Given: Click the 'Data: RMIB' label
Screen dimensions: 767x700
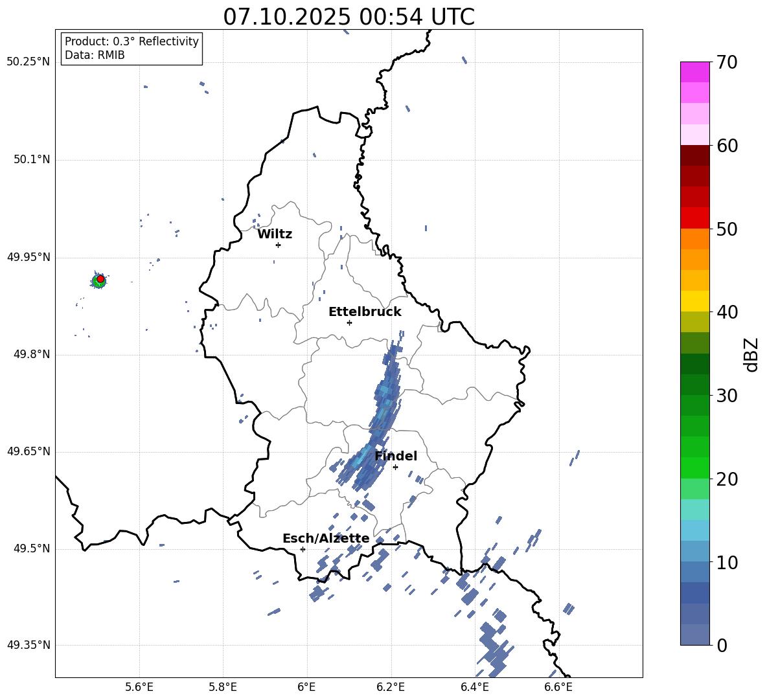Looking at the screenshot, I should click(x=95, y=55).
